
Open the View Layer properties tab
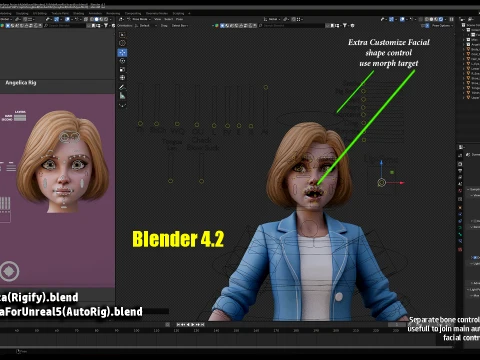coord(460,177)
